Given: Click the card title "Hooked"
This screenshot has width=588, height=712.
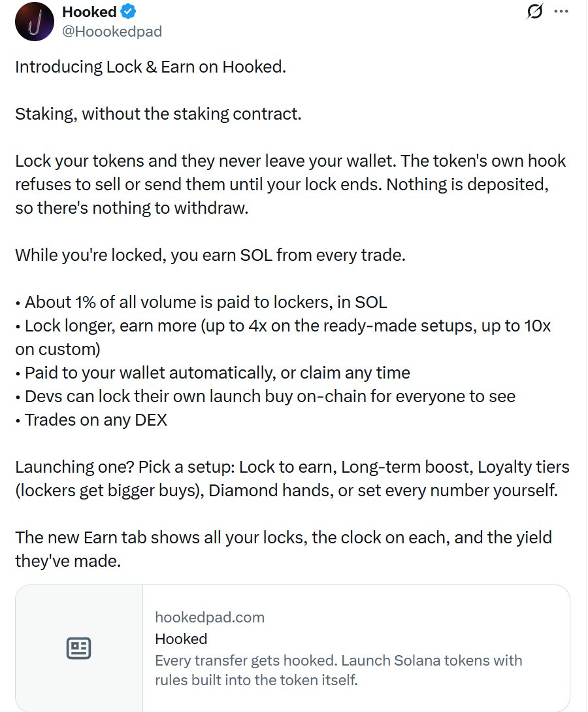Looking at the screenshot, I should 181,639.
